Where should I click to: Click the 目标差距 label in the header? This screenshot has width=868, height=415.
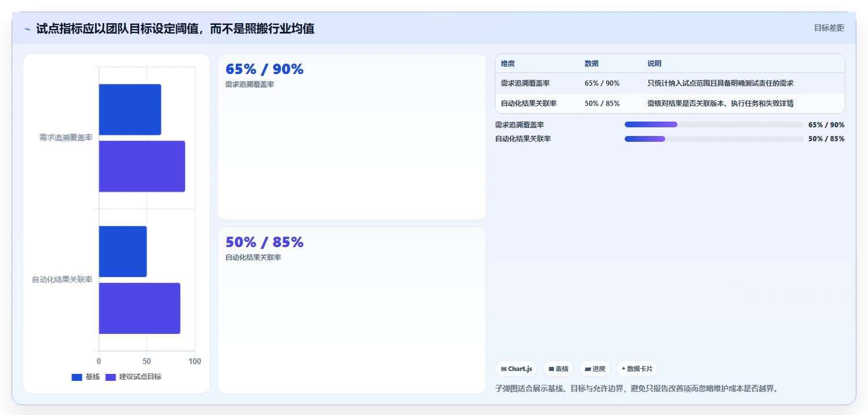pyautogui.click(x=829, y=28)
